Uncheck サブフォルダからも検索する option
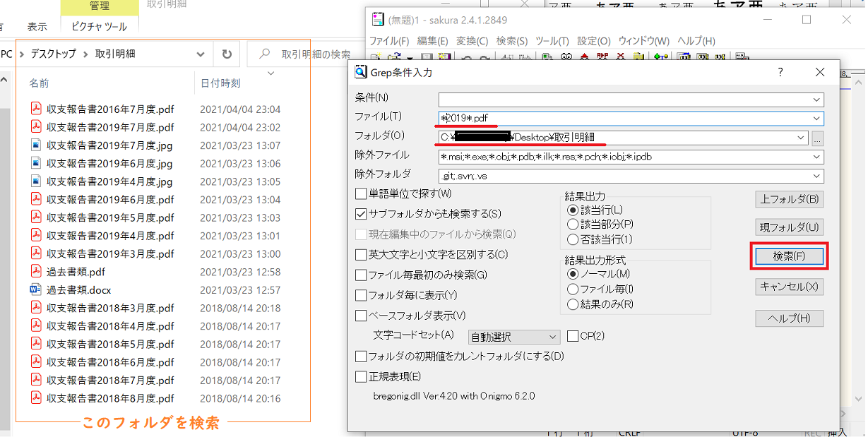868x437 pixels. pyautogui.click(x=362, y=214)
